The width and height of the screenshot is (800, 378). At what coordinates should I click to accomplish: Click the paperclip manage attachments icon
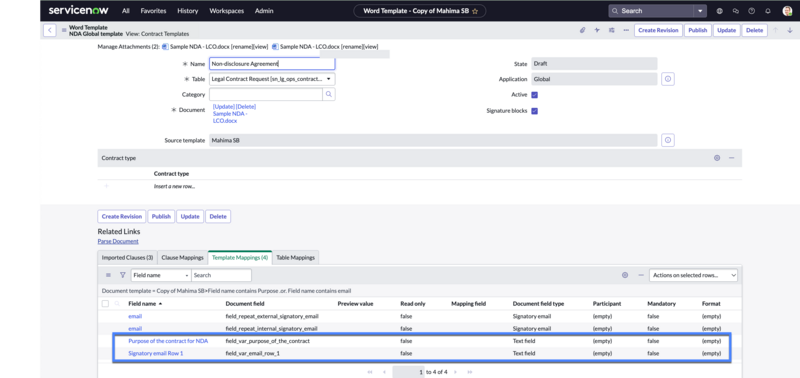582,30
